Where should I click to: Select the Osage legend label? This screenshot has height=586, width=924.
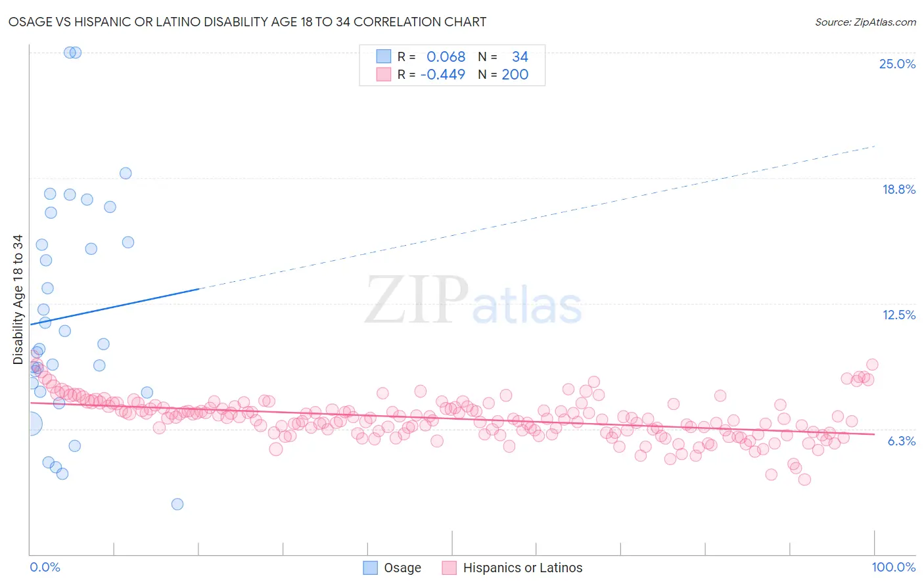point(402,568)
